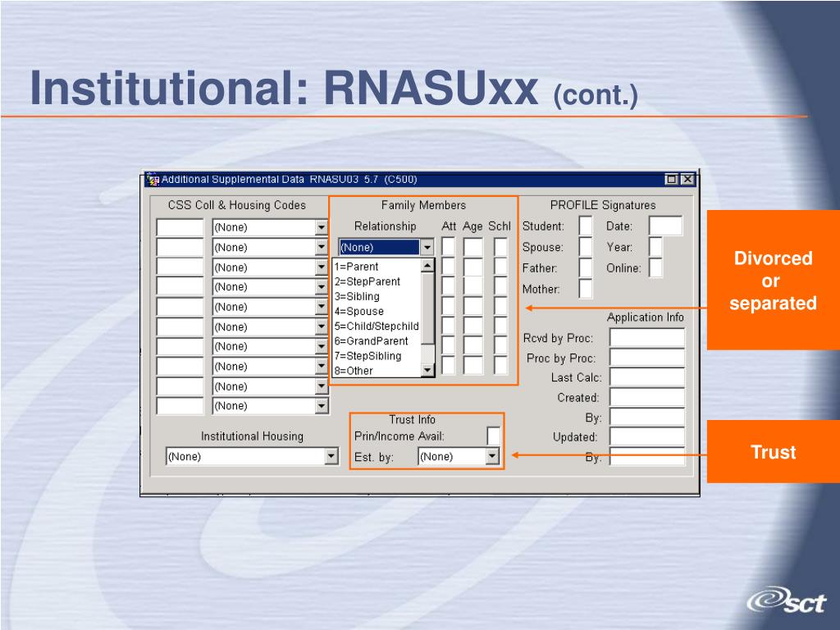Open the second CSS housing code dropdown
Image resolution: width=840 pixels, height=630 pixels.
pyautogui.click(x=322, y=248)
